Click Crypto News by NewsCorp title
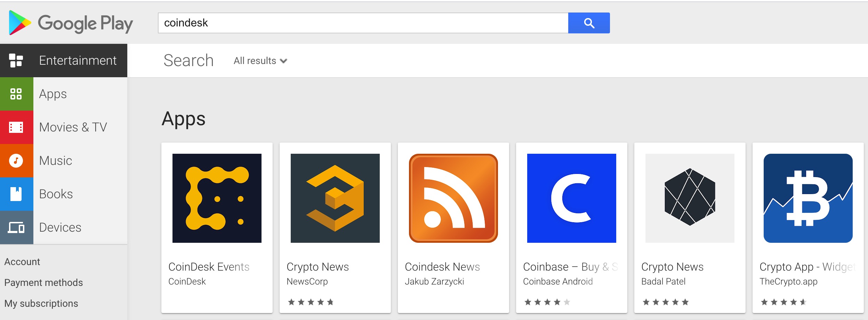Viewport: 868px width, 320px height. point(318,267)
